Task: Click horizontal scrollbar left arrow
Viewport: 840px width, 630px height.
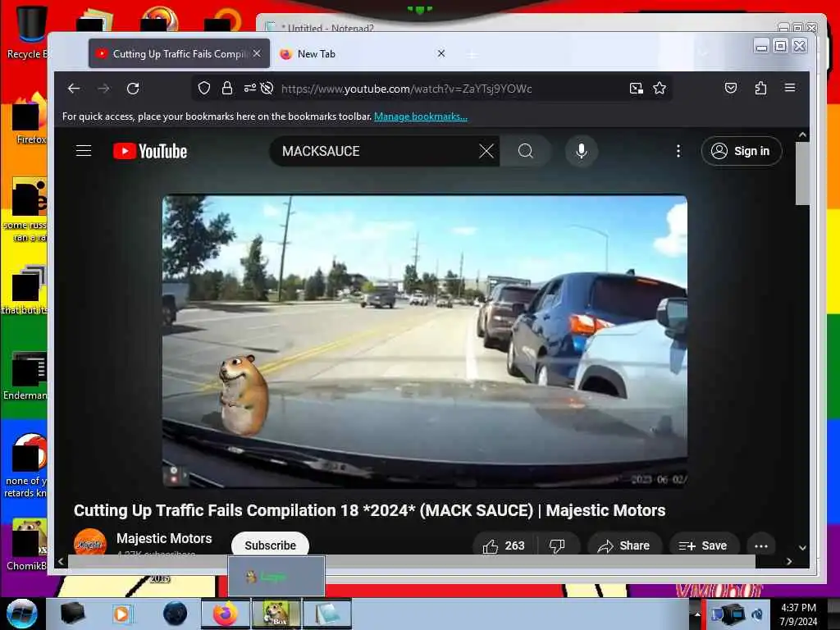Action: point(61,561)
